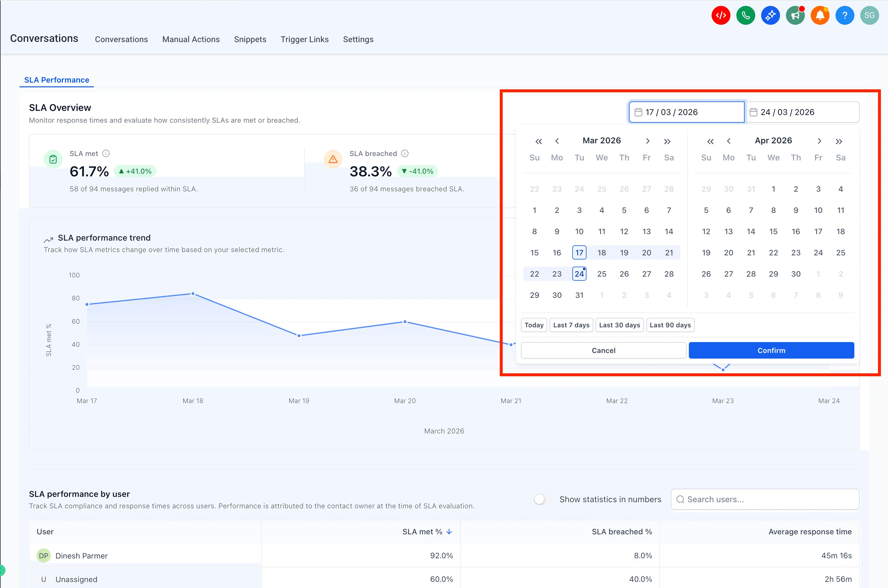Pick April 15 in the calendar
The height and width of the screenshot is (588, 888).
(773, 231)
